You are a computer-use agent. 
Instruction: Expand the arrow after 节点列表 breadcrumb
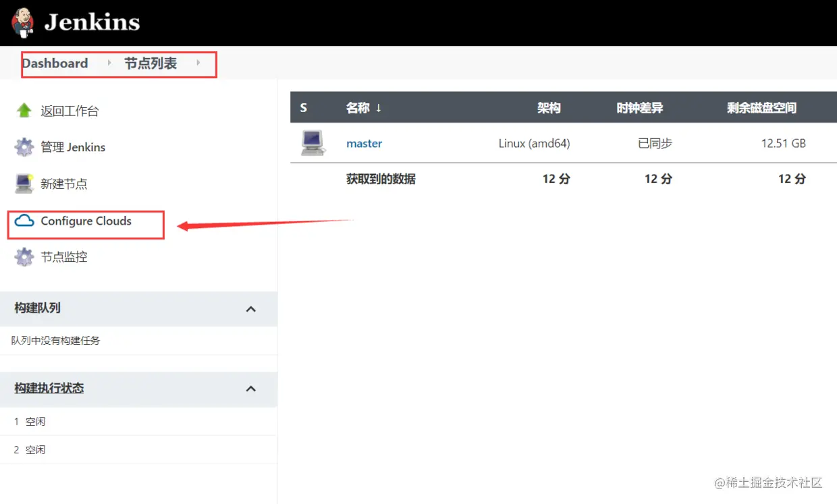click(198, 63)
